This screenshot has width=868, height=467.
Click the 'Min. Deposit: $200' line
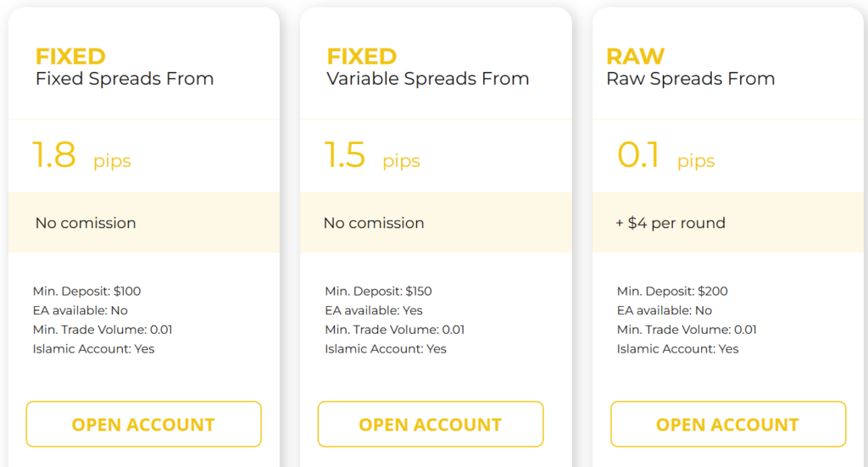tap(672, 292)
